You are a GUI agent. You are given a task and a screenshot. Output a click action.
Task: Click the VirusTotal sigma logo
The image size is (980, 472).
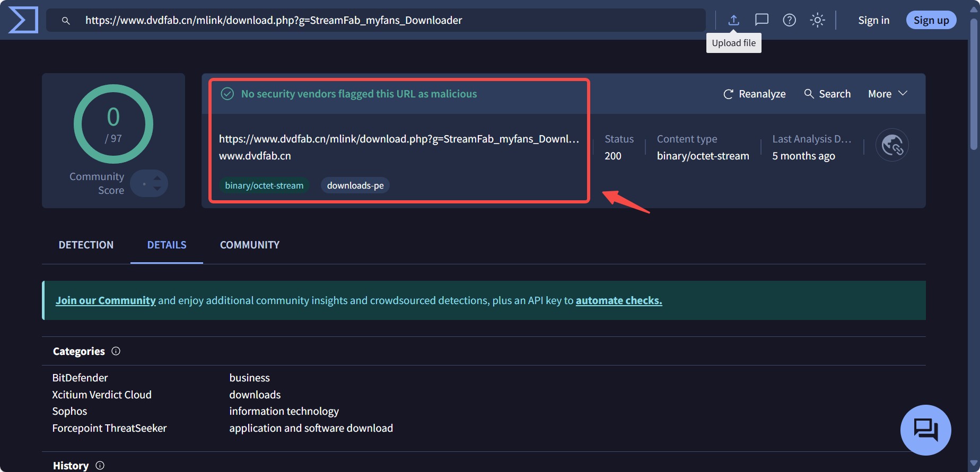(x=23, y=20)
